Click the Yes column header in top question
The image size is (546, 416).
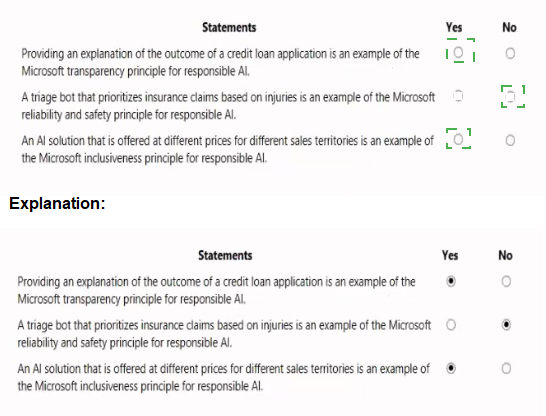click(454, 28)
